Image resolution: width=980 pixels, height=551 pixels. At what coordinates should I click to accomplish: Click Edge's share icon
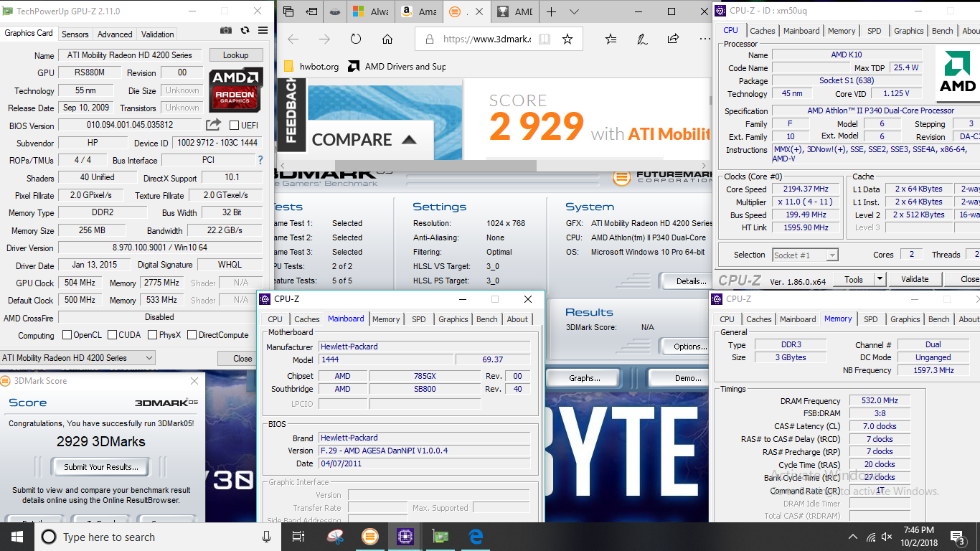[673, 39]
